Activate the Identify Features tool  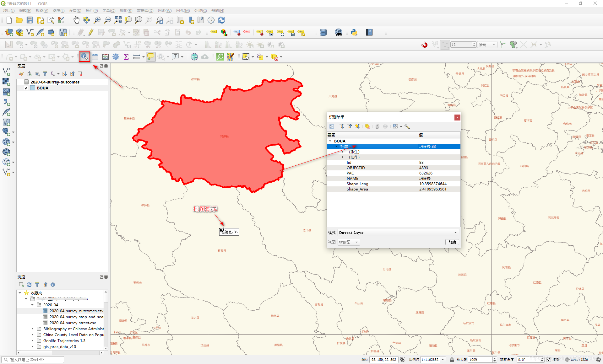tap(84, 57)
